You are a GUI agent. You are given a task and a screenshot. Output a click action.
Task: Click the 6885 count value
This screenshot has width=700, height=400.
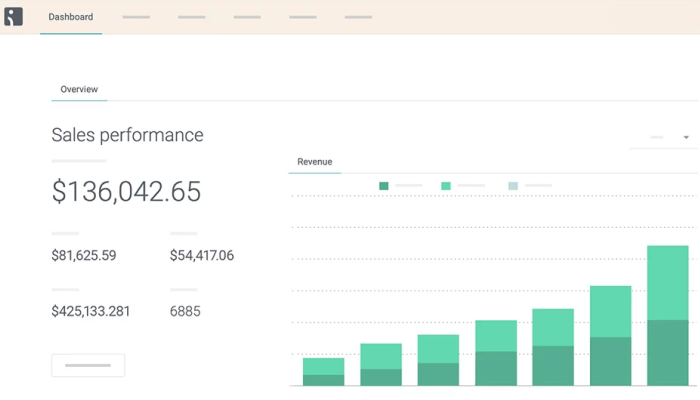pyautogui.click(x=185, y=311)
